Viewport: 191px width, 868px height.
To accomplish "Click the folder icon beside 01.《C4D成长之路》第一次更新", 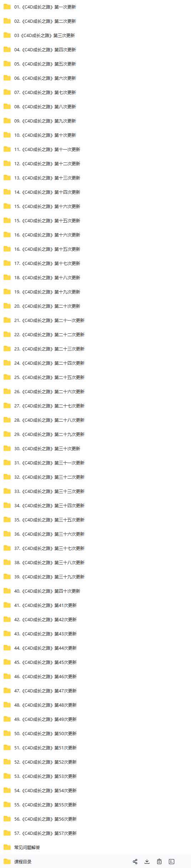I will click(7, 6).
